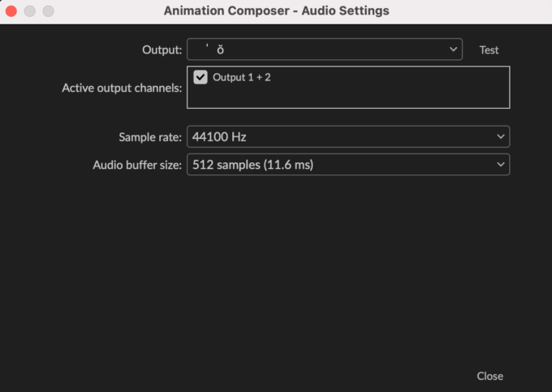Image resolution: width=552 pixels, height=392 pixels.
Task: Open the Audio buffer size dropdown
Action: pos(348,164)
